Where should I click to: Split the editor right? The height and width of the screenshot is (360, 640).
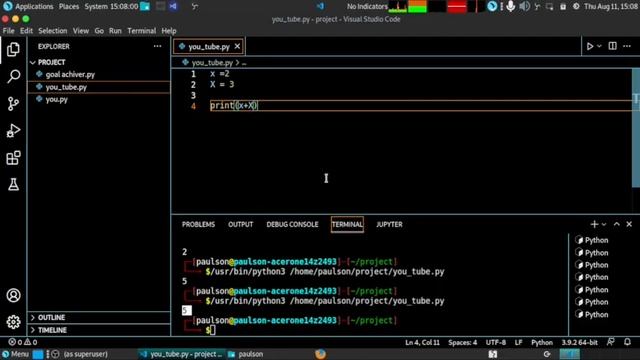pyautogui.click(x=612, y=46)
